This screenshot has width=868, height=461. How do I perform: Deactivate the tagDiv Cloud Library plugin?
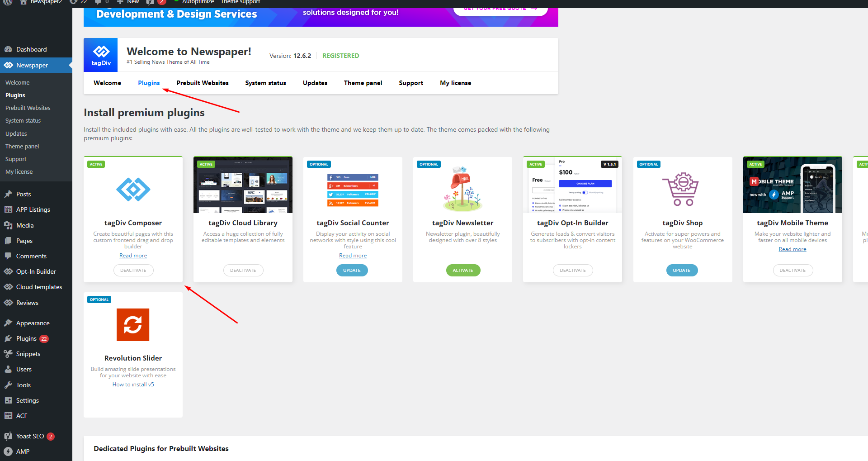(x=243, y=270)
